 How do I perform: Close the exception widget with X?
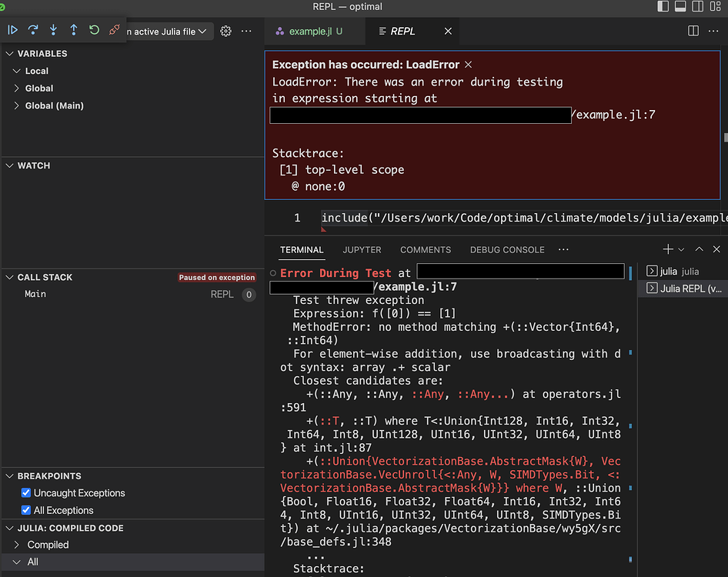468,65
